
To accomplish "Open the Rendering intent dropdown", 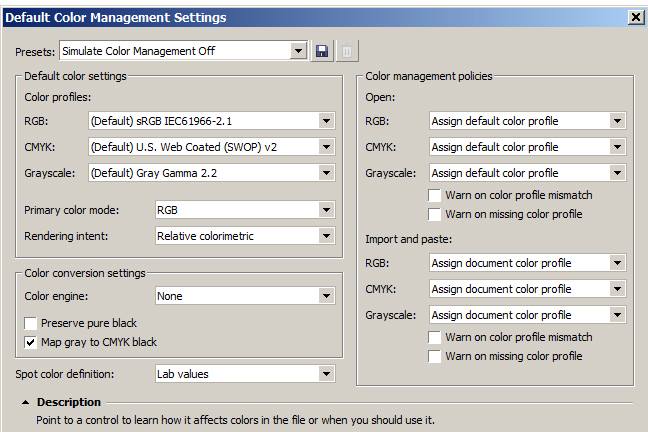I will click(326, 236).
